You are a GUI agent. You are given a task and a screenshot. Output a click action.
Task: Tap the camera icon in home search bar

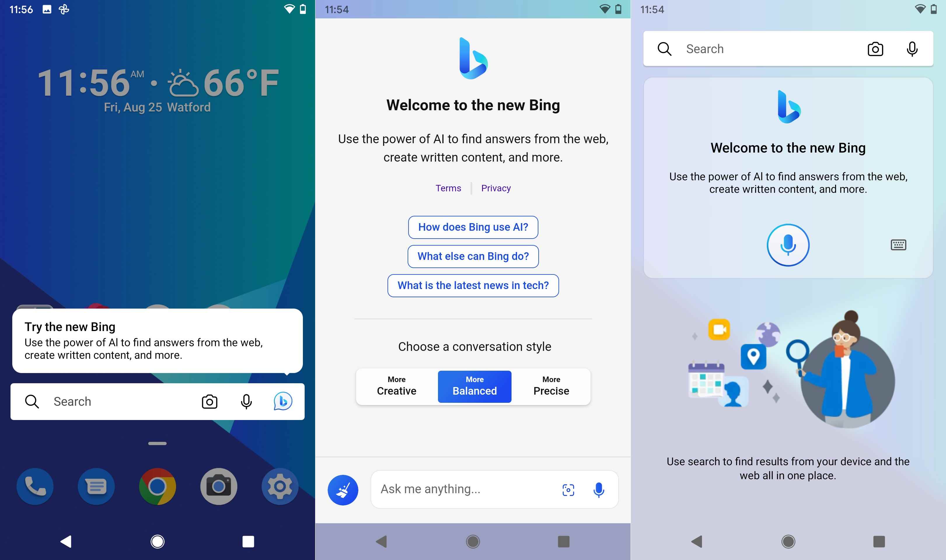209,401
